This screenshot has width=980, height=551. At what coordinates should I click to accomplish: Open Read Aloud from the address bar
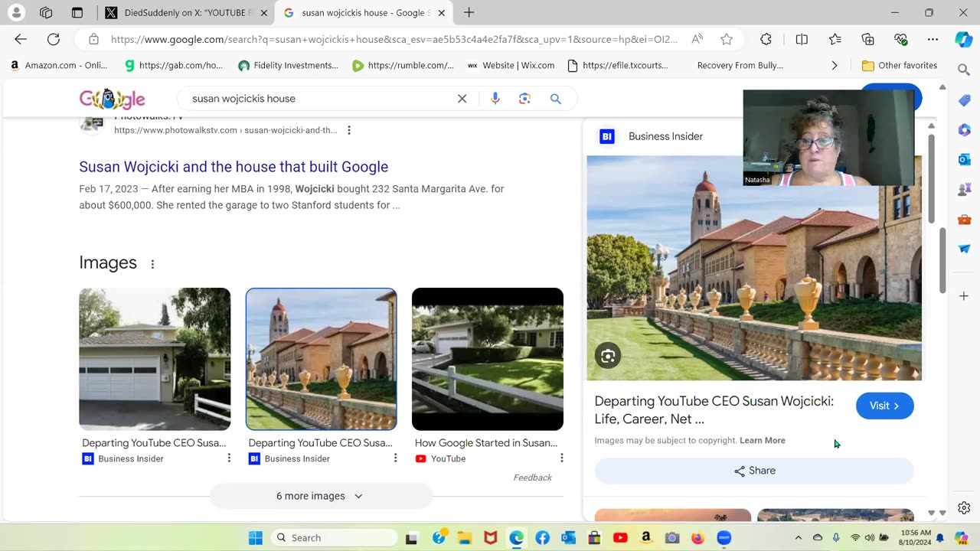tap(697, 39)
